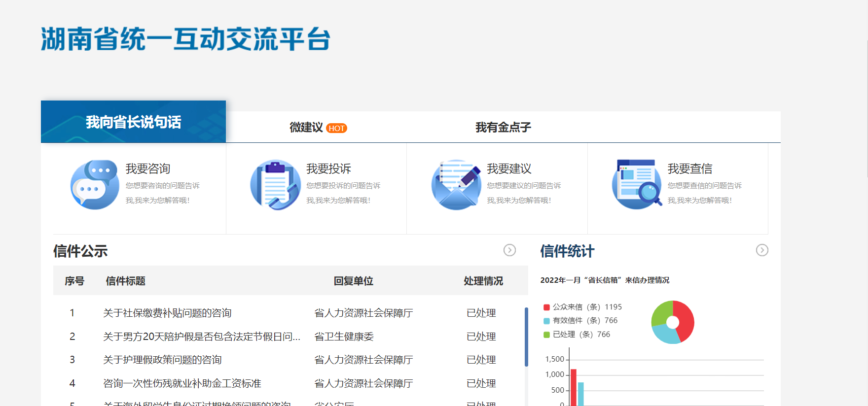868x406 pixels.
Task: Open more 信件公示 via arrow icon
Action: click(509, 250)
